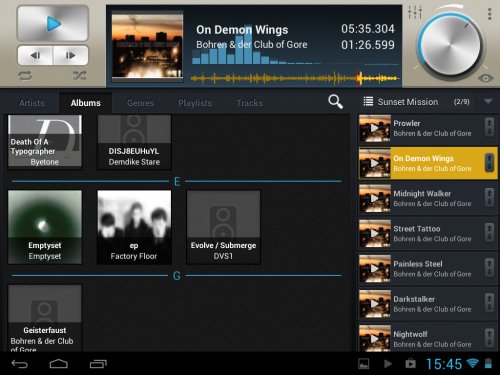Expand the Sunset Mission playlist dropdown arrow
Image resolution: width=500 pixels, height=375 pixels.
click(x=488, y=101)
